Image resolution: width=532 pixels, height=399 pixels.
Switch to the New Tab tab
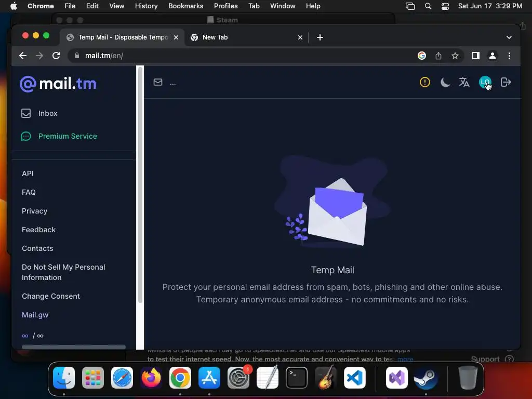point(247,37)
